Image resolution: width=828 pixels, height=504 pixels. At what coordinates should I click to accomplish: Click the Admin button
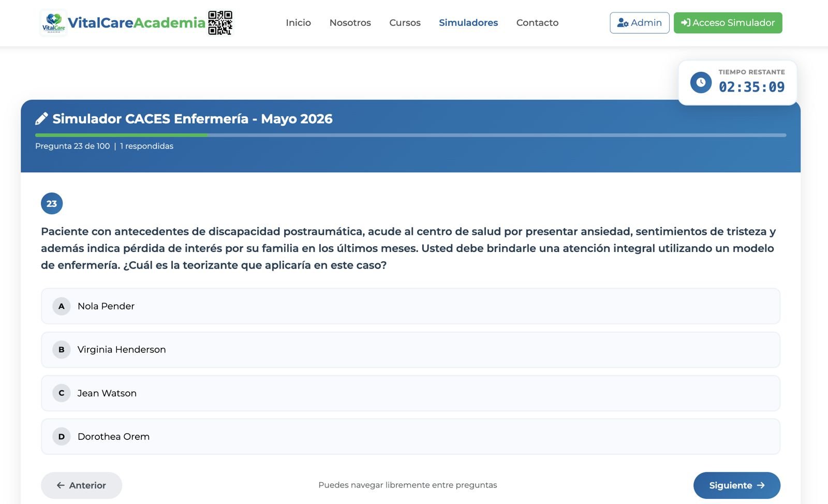coord(640,23)
